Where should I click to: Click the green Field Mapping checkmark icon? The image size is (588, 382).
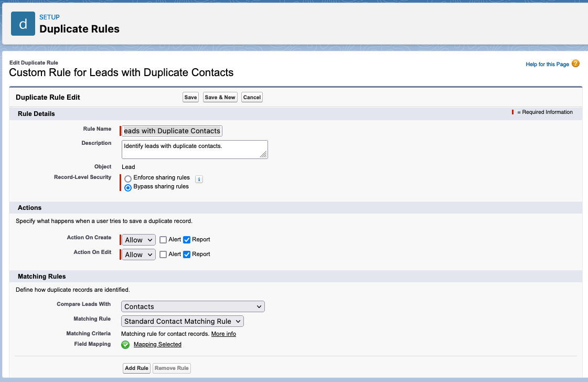tap(125, 345)
